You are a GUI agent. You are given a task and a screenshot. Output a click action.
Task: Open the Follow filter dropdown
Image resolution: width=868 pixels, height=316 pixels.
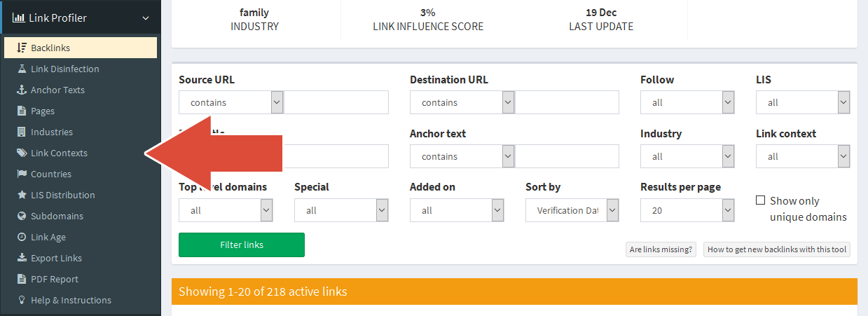coord(687,102)
